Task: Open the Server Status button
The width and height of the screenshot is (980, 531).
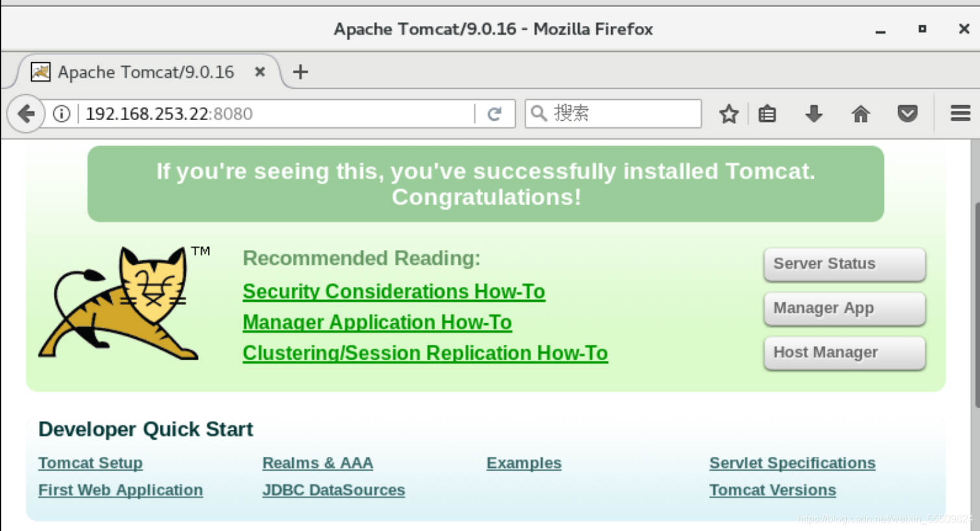Action: pyautogui.click(x=844, y=264)
